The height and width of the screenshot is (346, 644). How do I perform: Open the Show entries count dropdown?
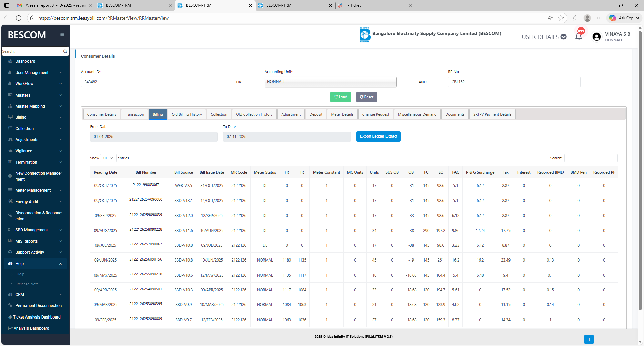tap(108, 158)
